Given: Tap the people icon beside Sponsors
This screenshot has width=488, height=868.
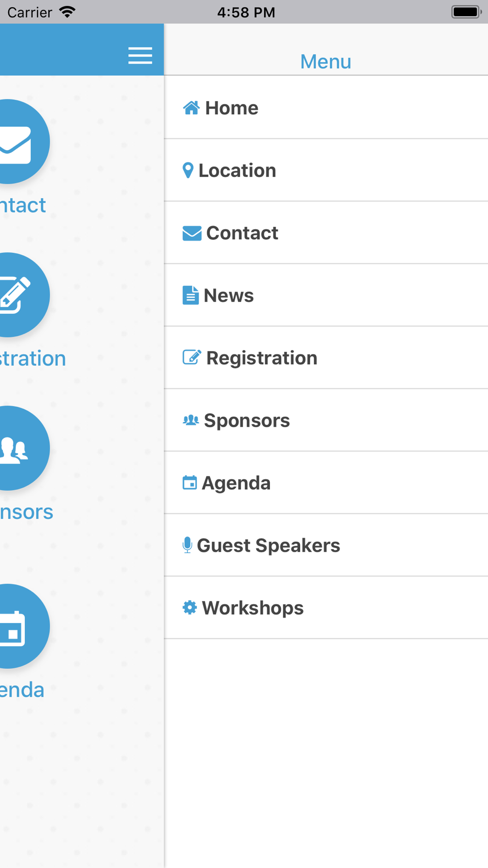Looking at the screenshot, I should [x=191, y=420].
